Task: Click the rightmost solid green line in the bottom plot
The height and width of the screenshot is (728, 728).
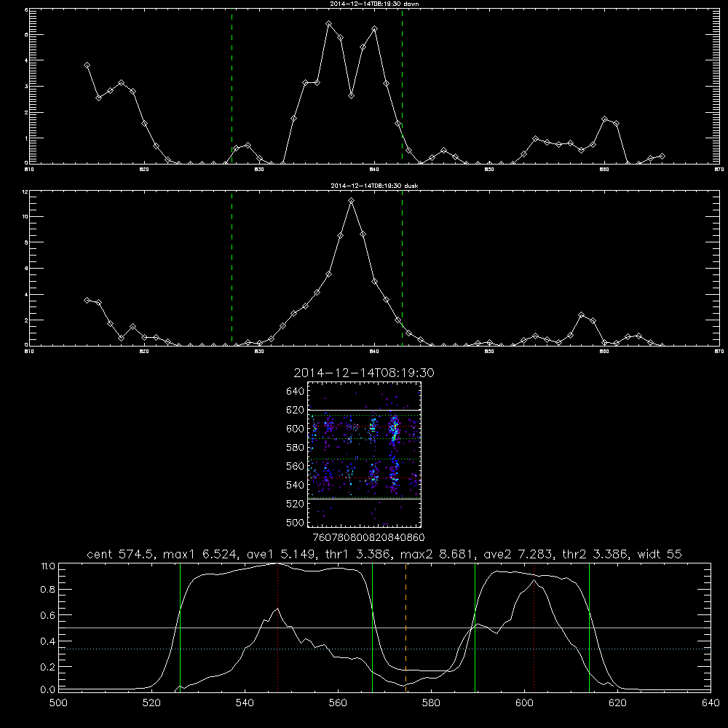Action: click(589, 628)
